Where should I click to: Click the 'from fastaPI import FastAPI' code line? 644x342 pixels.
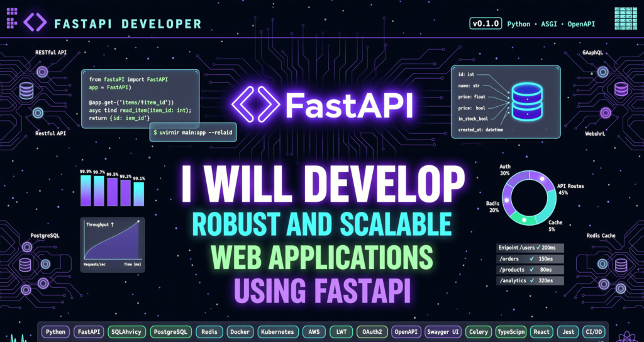[127, 79]
